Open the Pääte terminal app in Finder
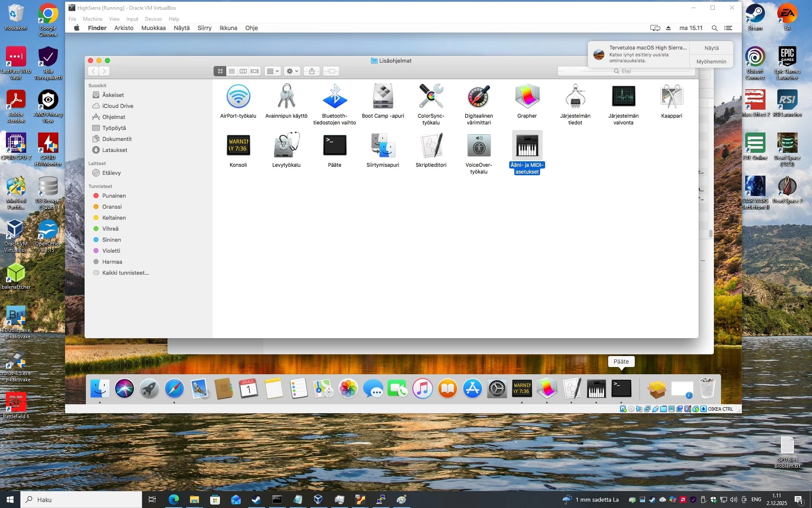The width and height of the screenshot is (812, 508). point(335,145)
